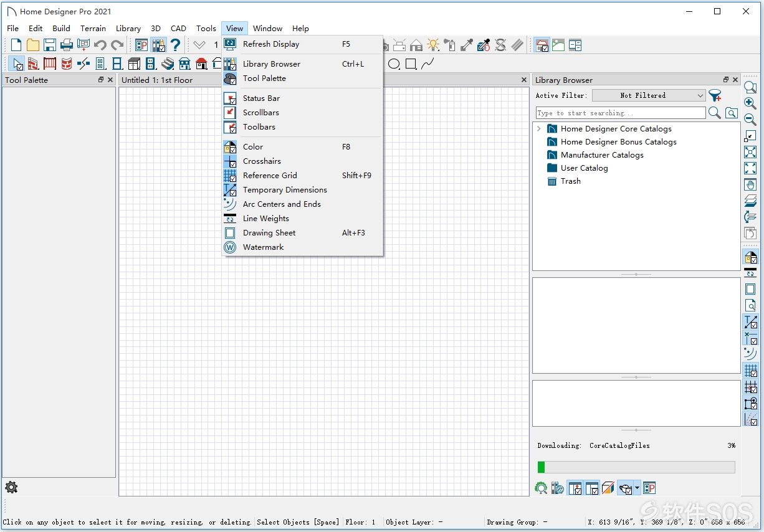Screen dimensions: 764x532
Task: Undock the Library Browser panel
Action: point(725,80)
